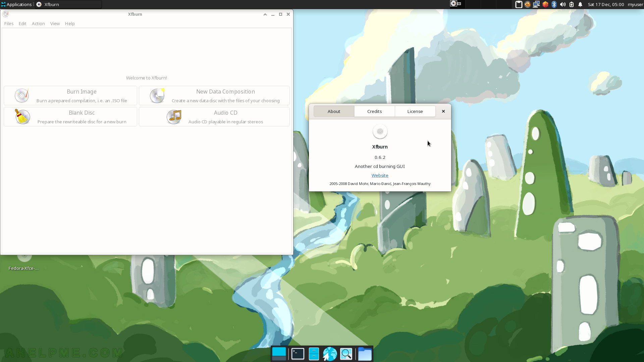Screen dimensions: 644x362
Task: Click the orange shield tray icon
Action: 545,4
